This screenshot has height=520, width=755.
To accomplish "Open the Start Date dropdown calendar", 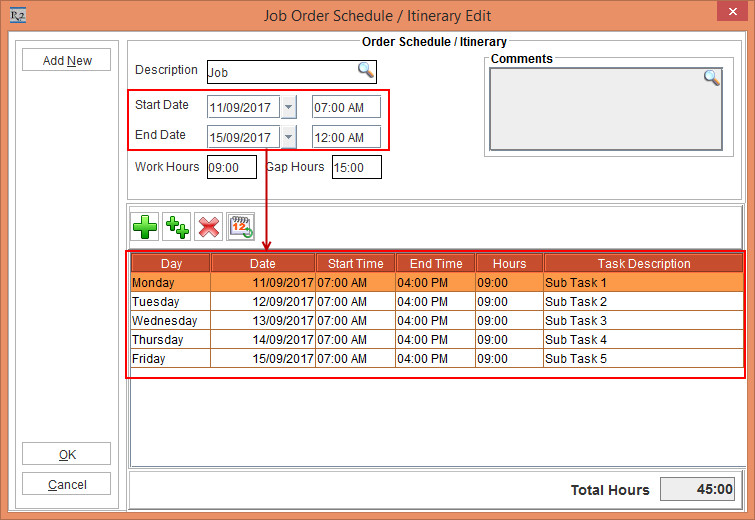I will [288, 107].
